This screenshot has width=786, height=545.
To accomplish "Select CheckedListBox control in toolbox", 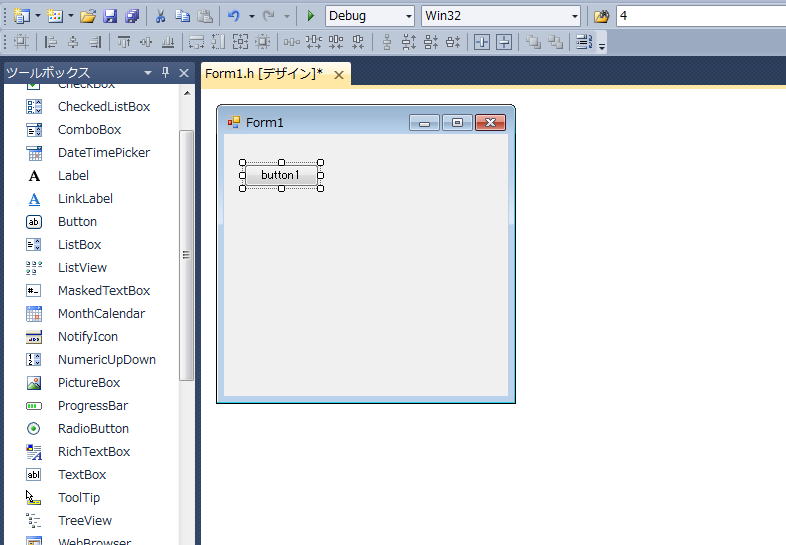I will (x=103, y=107).
